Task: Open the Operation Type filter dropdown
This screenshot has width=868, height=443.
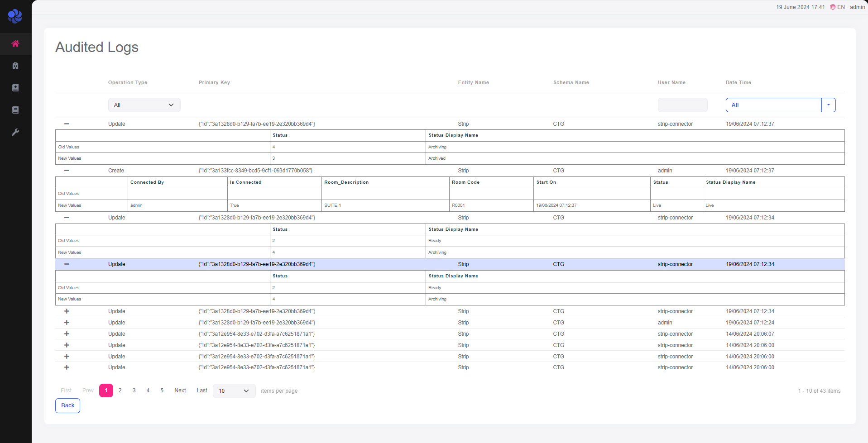Action: coord(144,105)
